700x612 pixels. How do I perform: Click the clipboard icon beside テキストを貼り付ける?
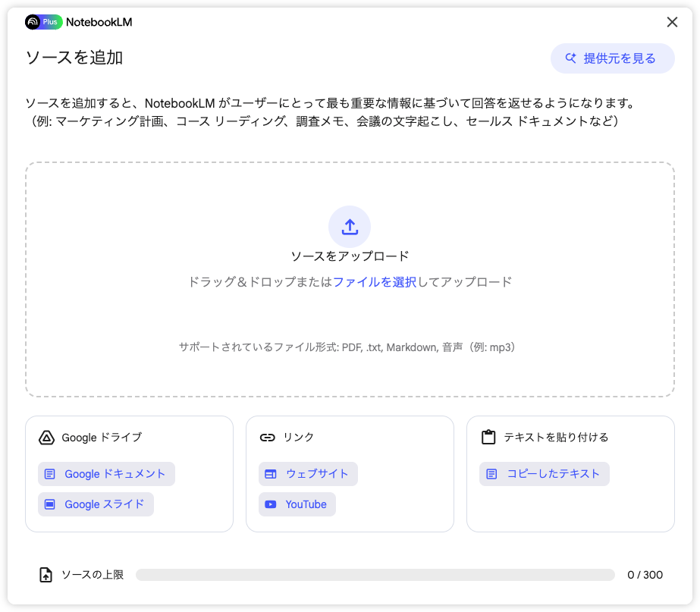(x=488, y=437)
